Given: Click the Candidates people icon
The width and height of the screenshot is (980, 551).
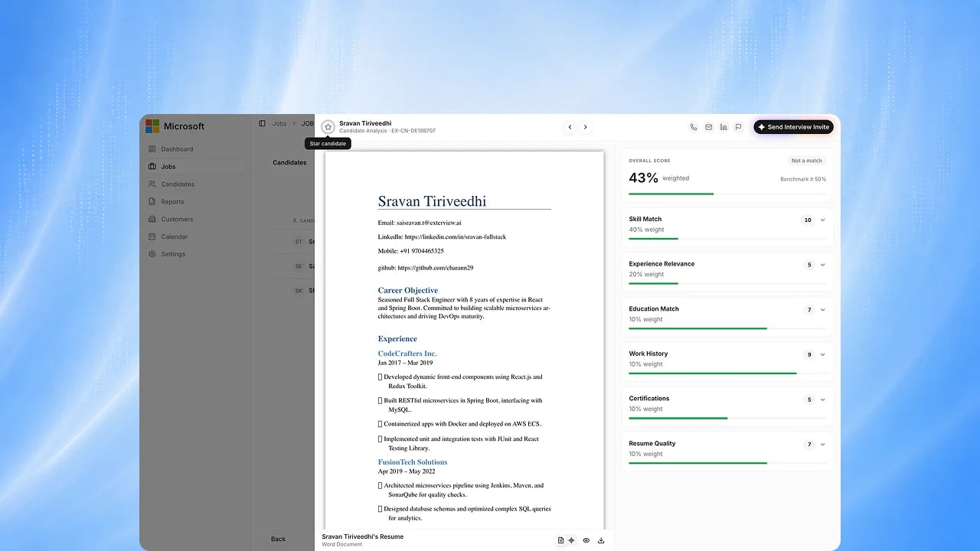Looking at the screenshot, I should (x=152, y=184).
